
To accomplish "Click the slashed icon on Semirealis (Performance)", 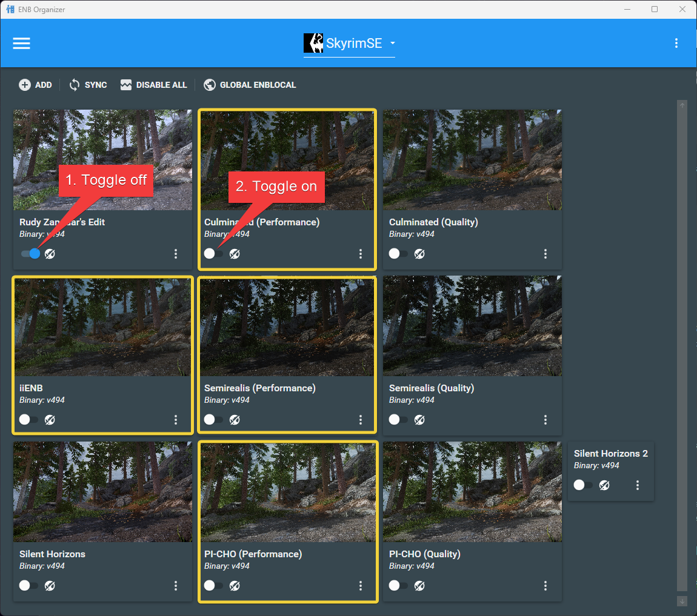I will (x=235, y=420).
